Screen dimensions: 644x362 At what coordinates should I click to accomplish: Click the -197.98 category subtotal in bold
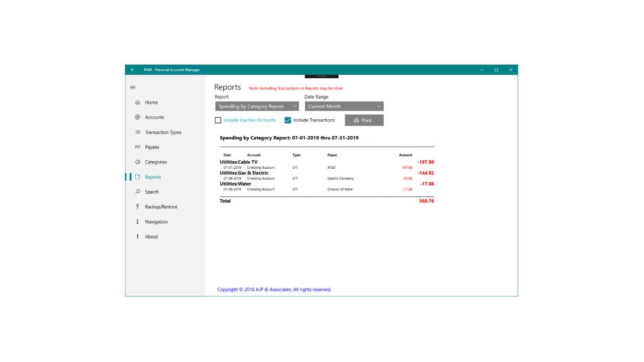click(426, 162)
